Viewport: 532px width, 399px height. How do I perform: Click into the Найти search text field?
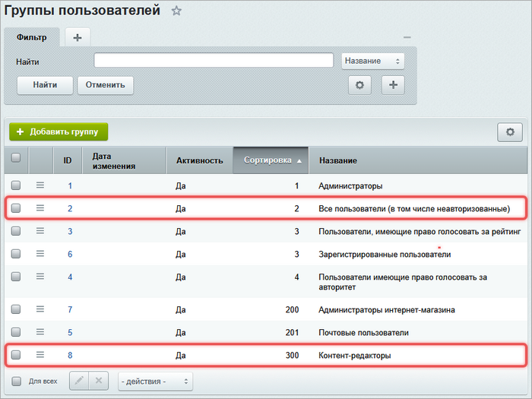(x=214, y=61)
